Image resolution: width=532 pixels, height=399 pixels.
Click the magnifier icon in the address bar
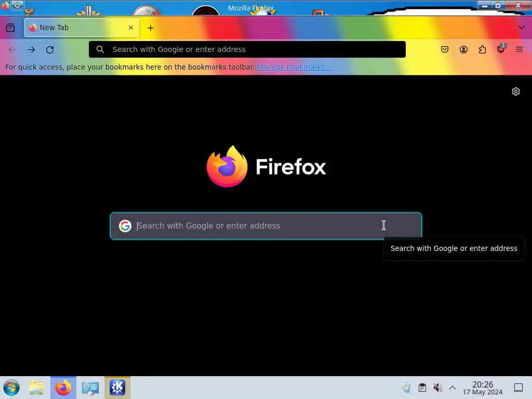(x=100, y=49)
